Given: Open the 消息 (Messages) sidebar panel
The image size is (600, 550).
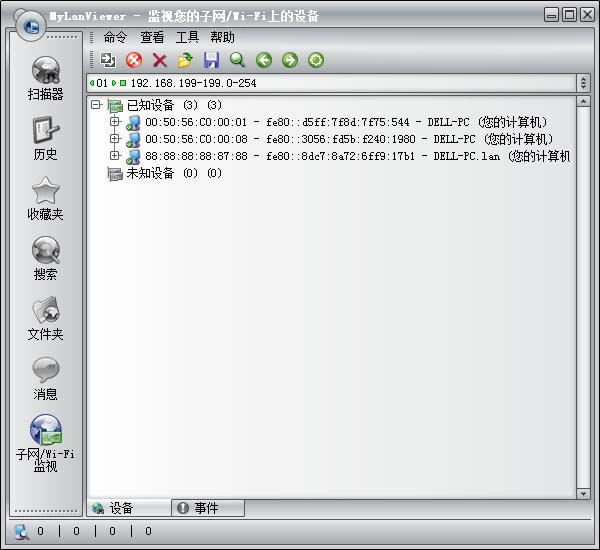Looking at the screenshot, I should pos(45,378).
